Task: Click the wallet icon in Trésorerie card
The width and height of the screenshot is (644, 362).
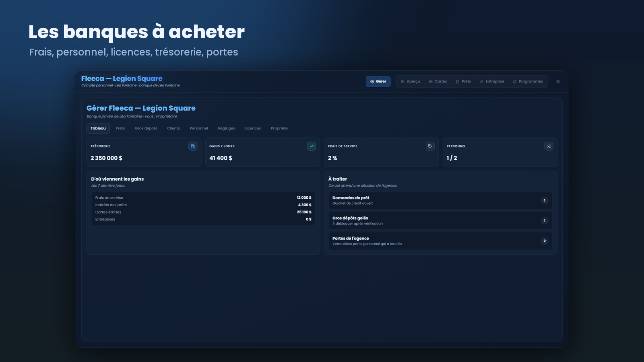Action: 193,146
